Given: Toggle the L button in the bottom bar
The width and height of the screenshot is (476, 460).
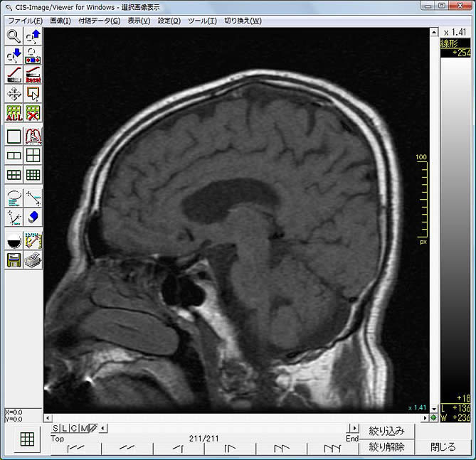Looking at the screenshot, I should coord(64,429).
